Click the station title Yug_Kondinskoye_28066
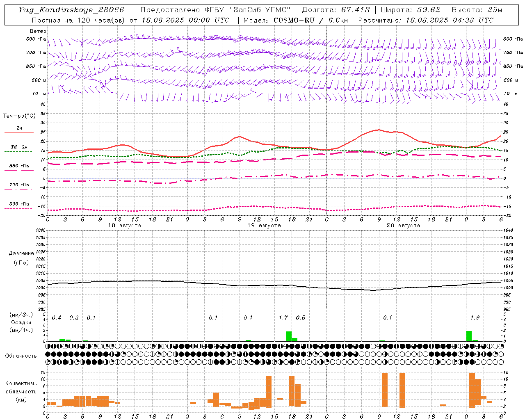The height and width of the screenshot is (420, 525). pos(71,10)
